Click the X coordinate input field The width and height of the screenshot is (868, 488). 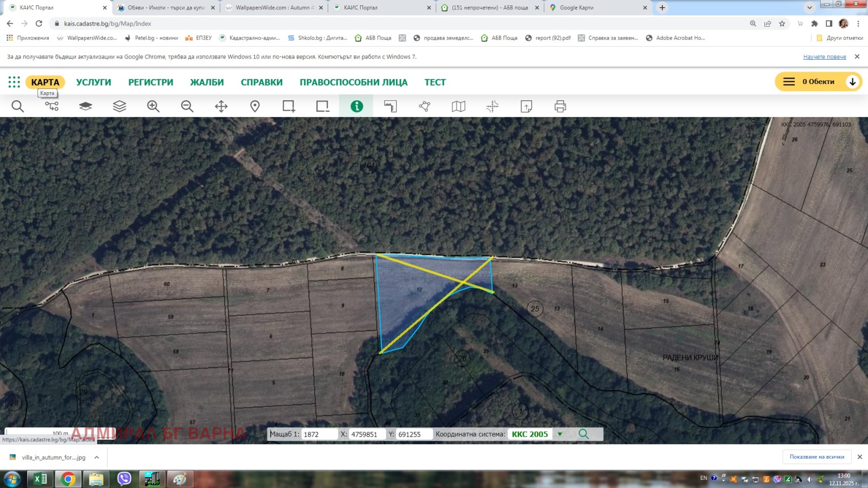(x=367, y=434)
